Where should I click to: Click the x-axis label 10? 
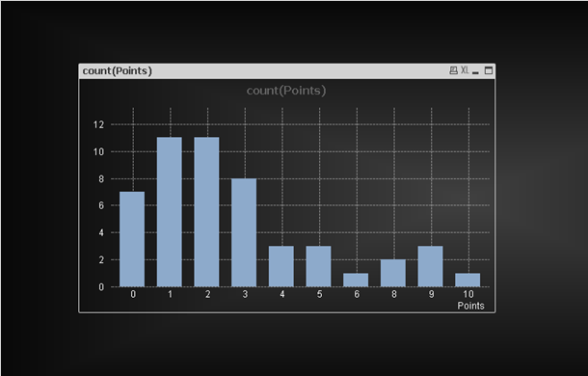click(468, 294)
